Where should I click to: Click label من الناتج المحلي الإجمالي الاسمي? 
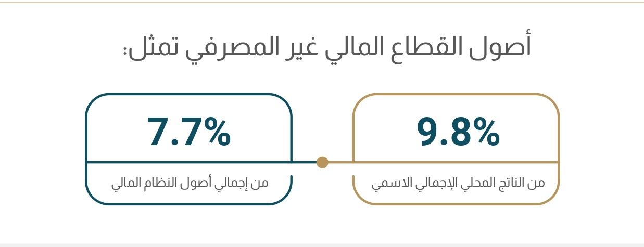pos(458,184)
